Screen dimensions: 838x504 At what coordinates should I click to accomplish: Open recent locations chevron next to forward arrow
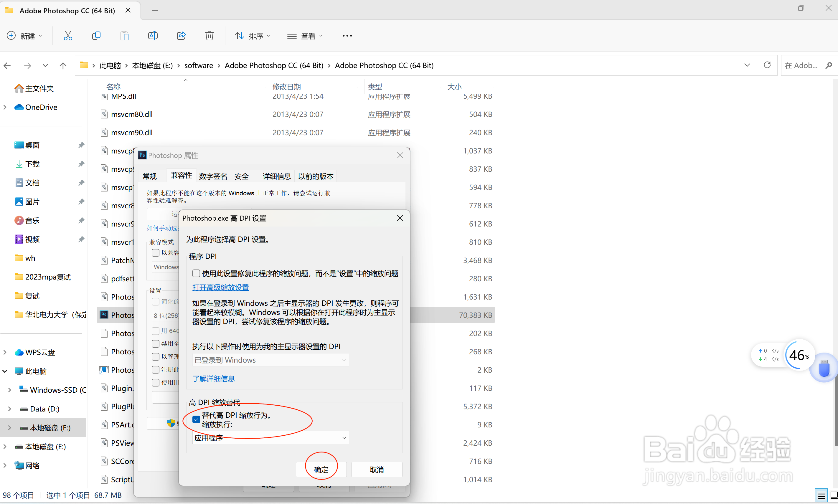(x=45, y=66)
